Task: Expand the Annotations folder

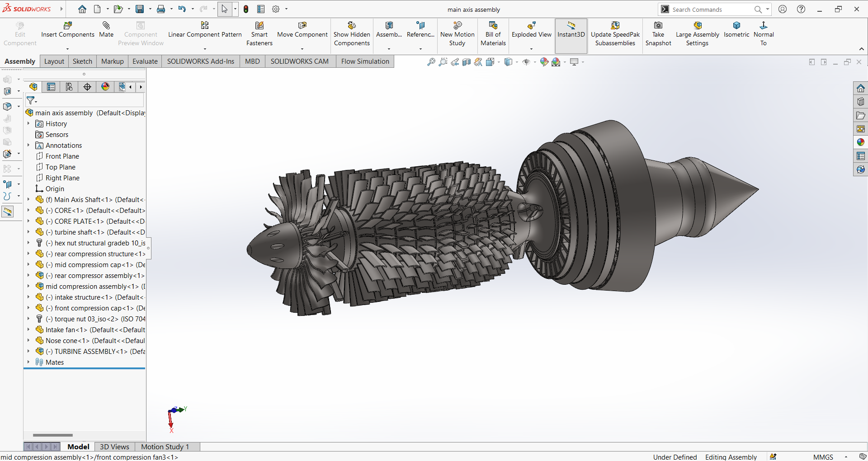Action: coord(28,145)
